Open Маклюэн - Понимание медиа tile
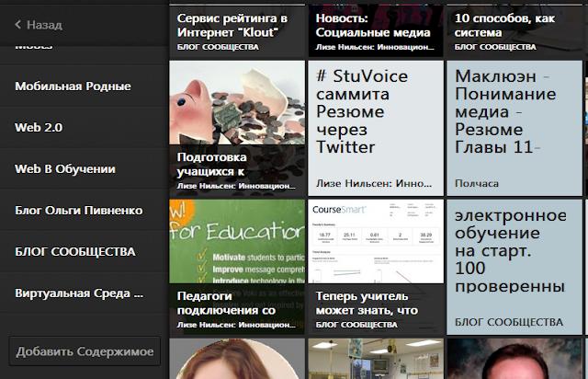 [x=514, y=128]
